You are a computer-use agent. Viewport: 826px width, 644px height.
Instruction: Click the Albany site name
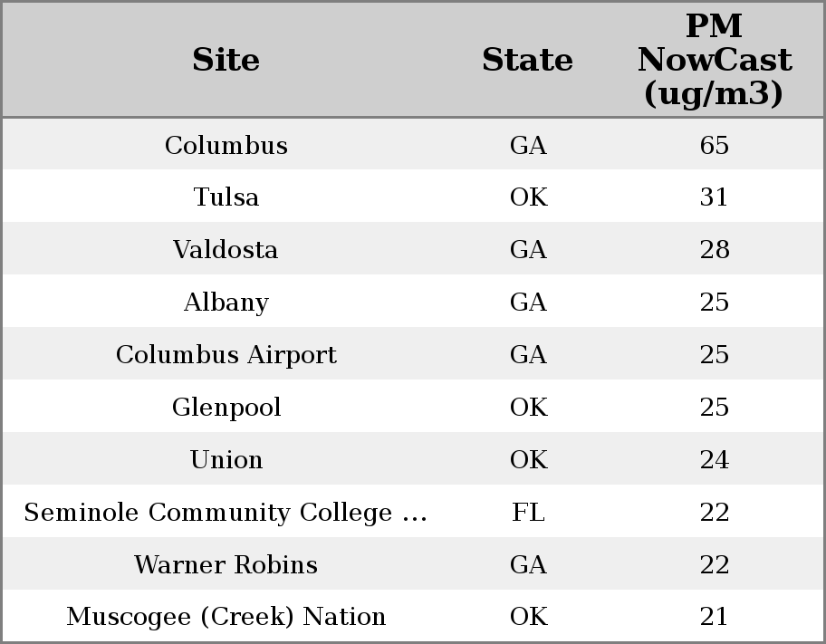click(226, 303)
